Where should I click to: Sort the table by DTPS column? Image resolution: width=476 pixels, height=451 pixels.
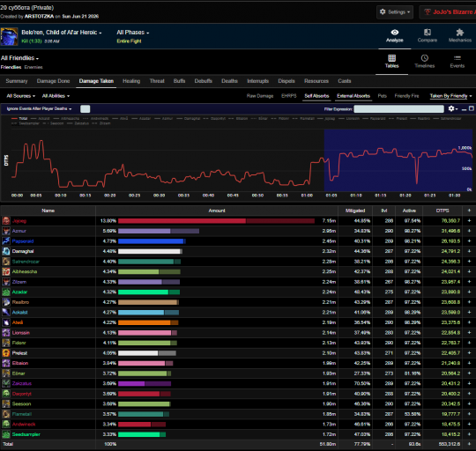tap(443, 211)
